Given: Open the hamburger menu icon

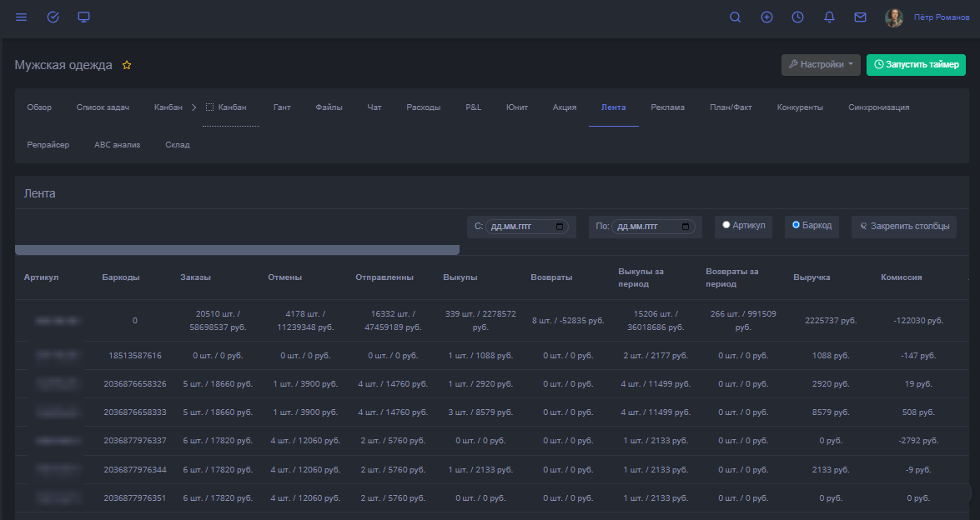Looking at the screenshot, I should coord(22,17).
